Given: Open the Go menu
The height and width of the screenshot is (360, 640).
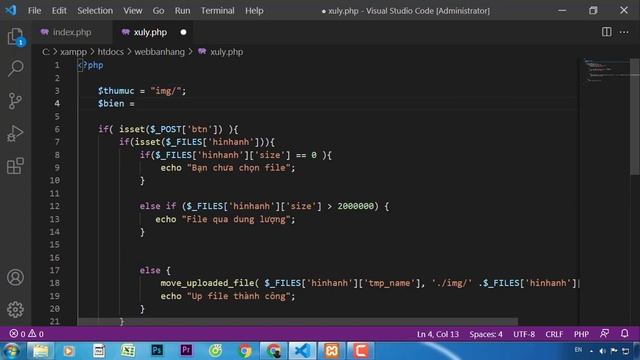Looking at the screenshot, I should click(158, 11).
